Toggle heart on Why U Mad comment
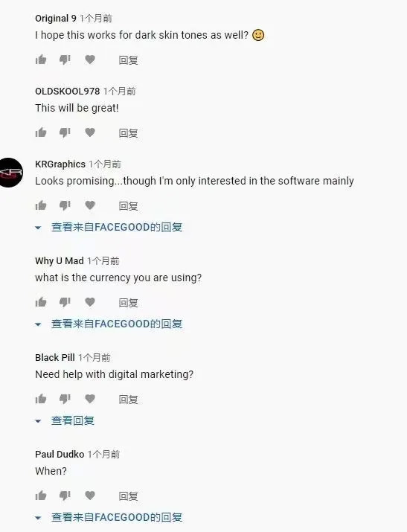The image size is (407, 532). pyautogui.click(x=90, y=302)
